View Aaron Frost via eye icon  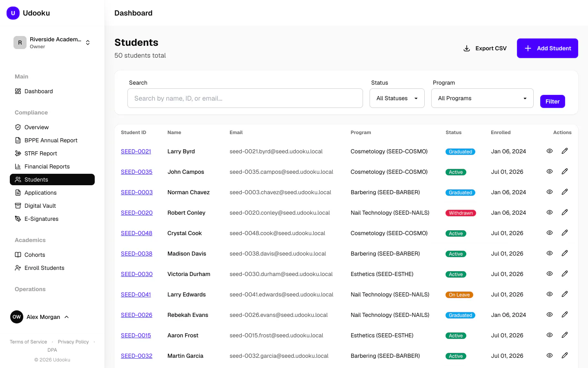[550, 335]
